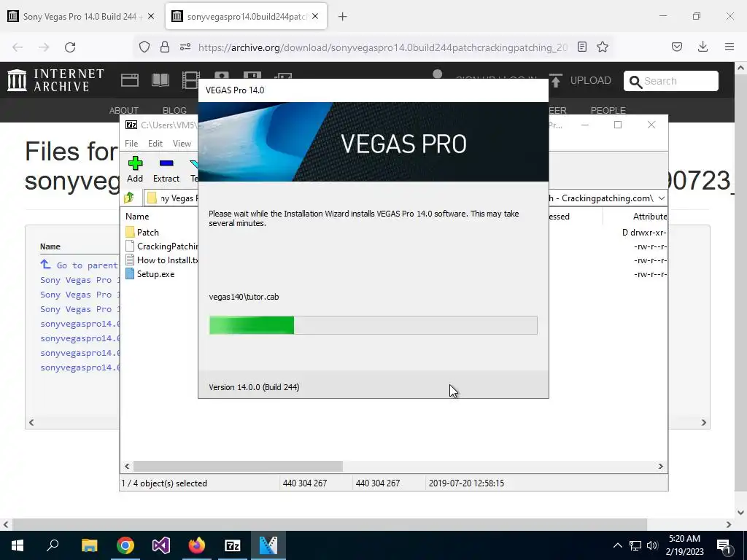Viewport: 747px width, 560px height.
Task: Select the CrackingPatching file entry
Action: [161, 246]
